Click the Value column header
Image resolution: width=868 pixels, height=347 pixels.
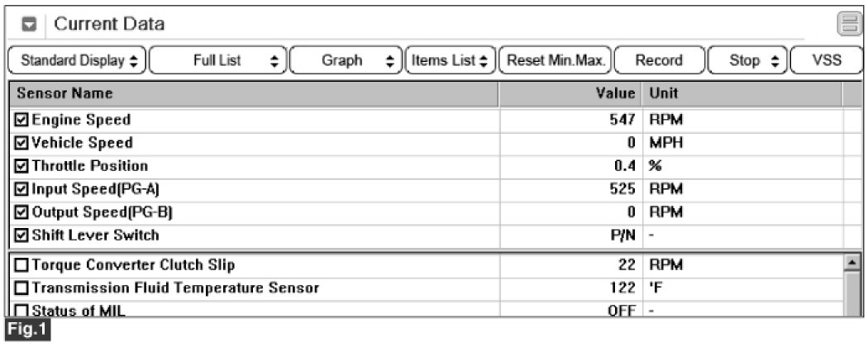615,93
